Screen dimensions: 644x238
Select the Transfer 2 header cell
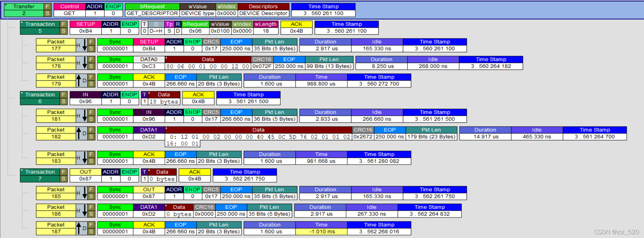point(24,10)
